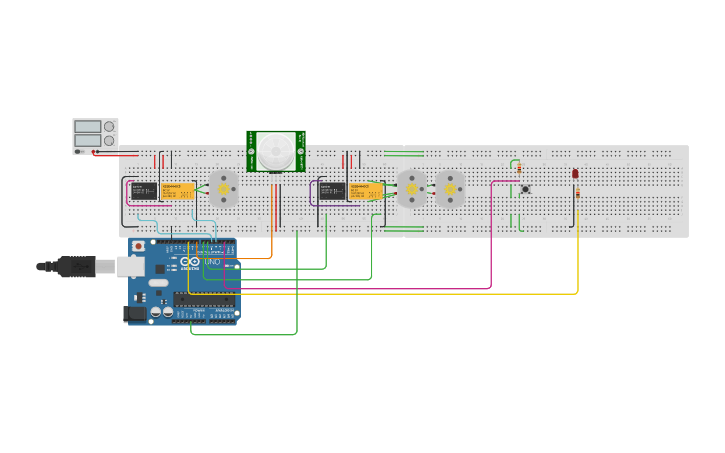The height and width of the screenshot is (453, 725).
Task: Select the right black relay module
Action: tap(332, 191)
